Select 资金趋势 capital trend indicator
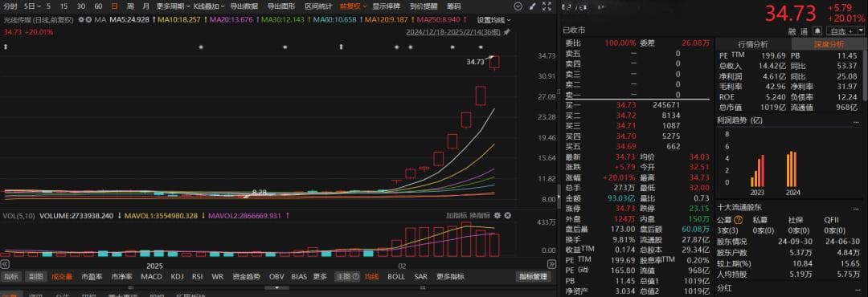 point(246,277)
